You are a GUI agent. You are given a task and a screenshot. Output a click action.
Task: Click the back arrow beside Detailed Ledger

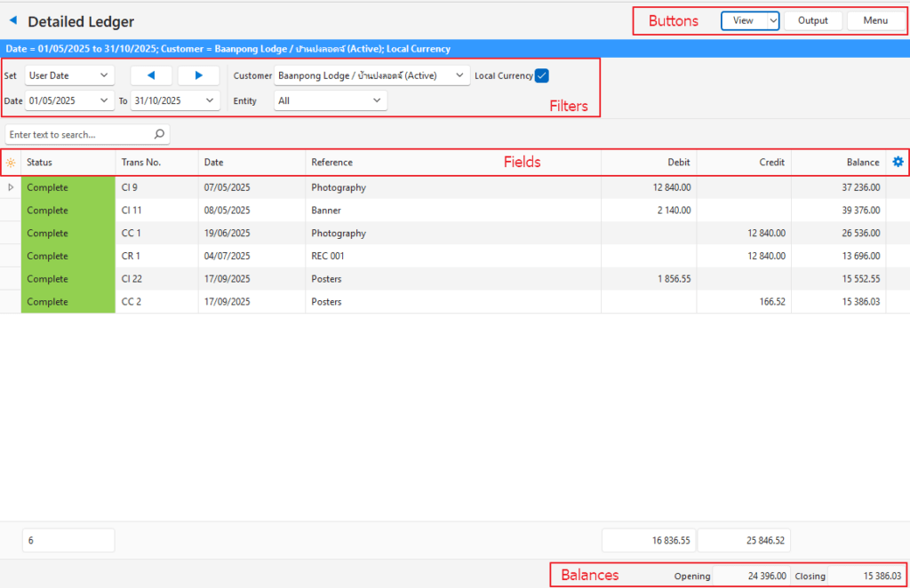point(13,21)
